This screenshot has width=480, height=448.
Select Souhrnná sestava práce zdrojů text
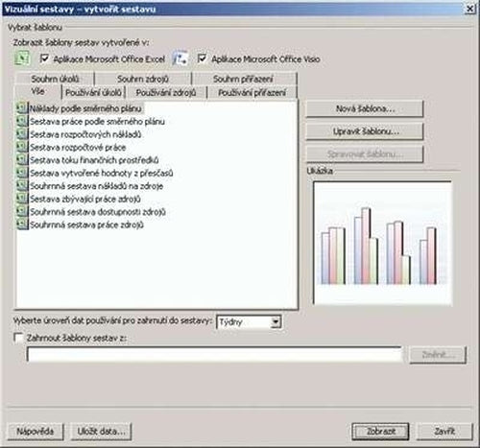(86, 224)
